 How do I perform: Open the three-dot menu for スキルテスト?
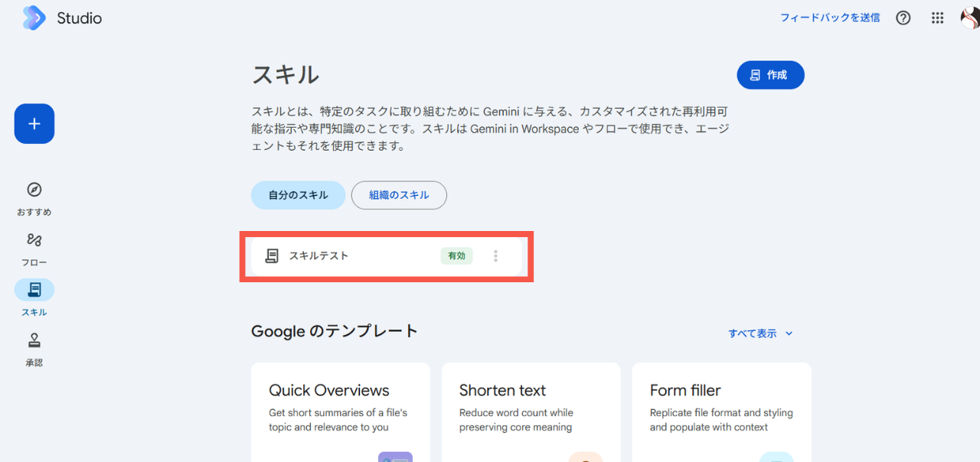495,256
